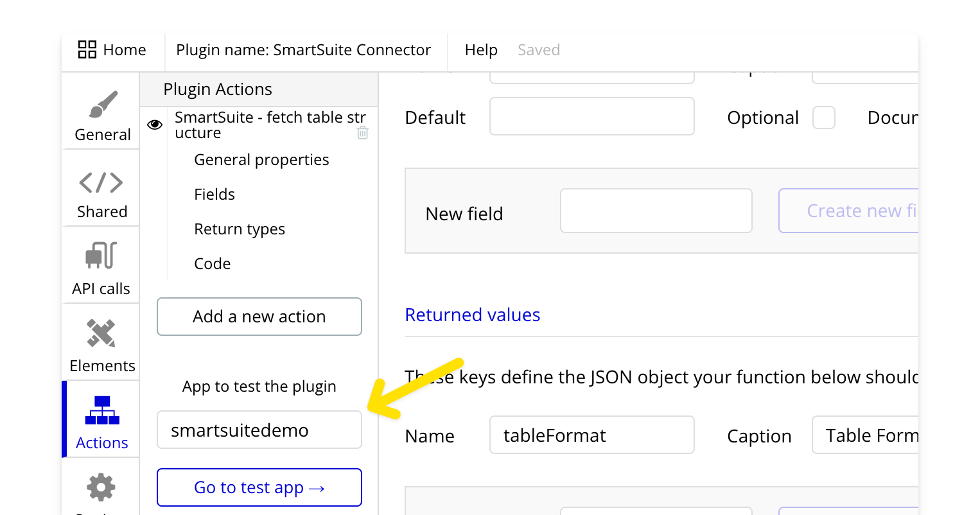The width and height of the screenshot is (980, 515).
Task: Open the API calls plug icon
Action: pyautogui.click(x=101, y=256)
